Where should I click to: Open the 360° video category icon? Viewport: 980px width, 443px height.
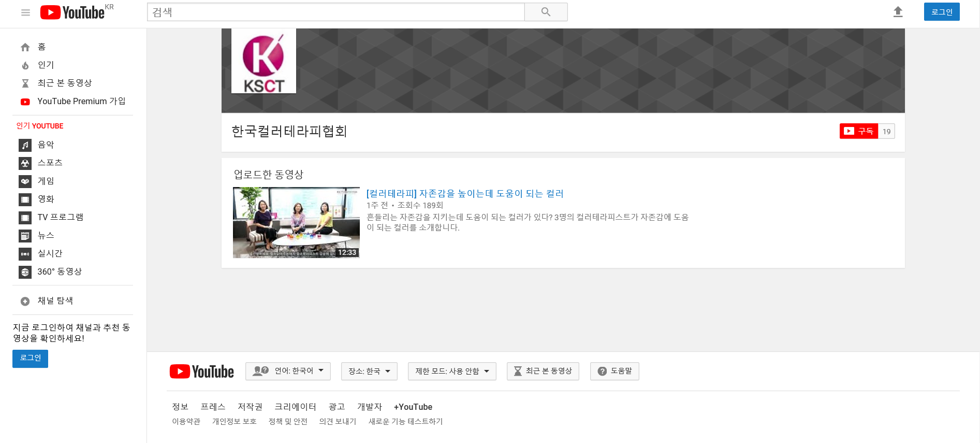point(25,272)
